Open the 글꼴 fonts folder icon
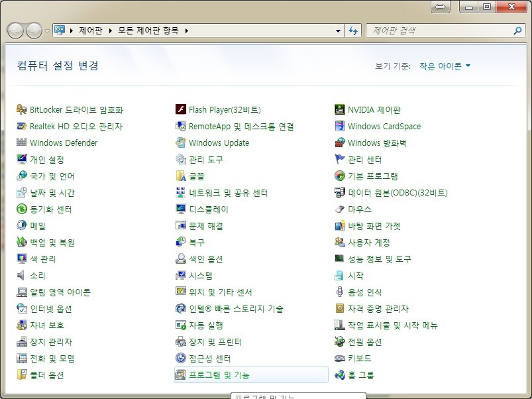 [180, 176]
